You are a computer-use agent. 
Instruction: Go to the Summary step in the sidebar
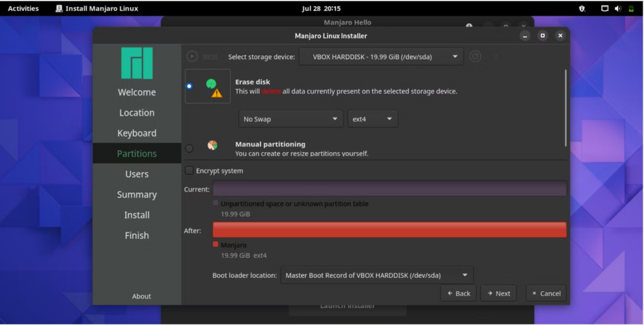tap(136, 194)
